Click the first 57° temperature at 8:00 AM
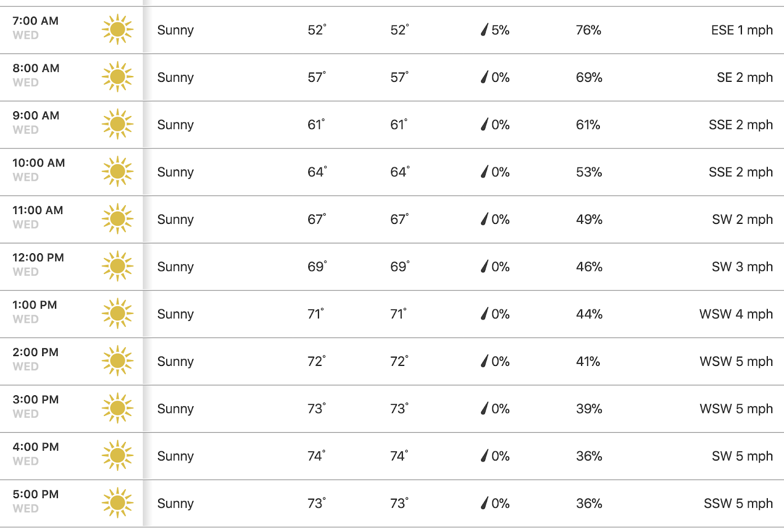784x532 pixels. (x=317, y=77)
